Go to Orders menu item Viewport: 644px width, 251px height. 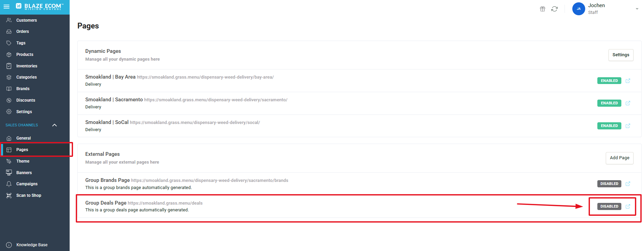click(x=35, y=32)
